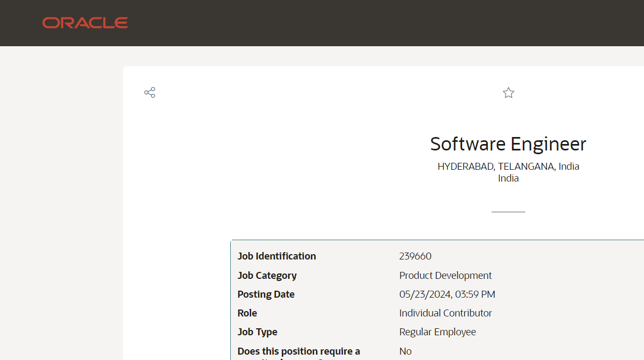Image resolution: width=644 pixels, height=360 pixels.
Task: Click the HYDERABAD, TELANGANA, India location text
Action: pyautogui.click(x=508, y=167)
